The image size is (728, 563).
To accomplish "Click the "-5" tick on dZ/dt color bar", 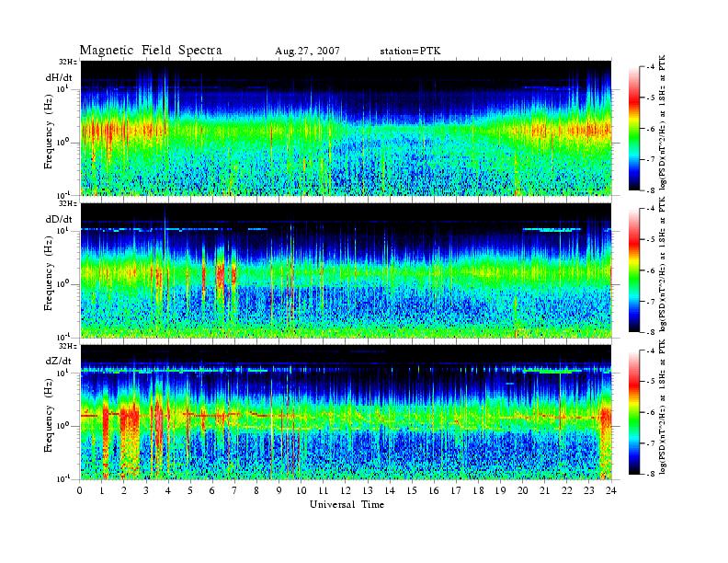I will coord(650,382).
